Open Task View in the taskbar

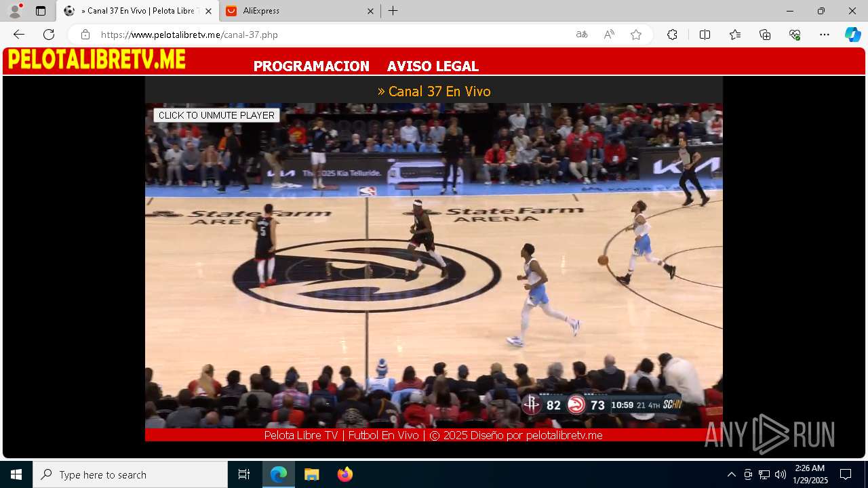(x=244, y=474)
